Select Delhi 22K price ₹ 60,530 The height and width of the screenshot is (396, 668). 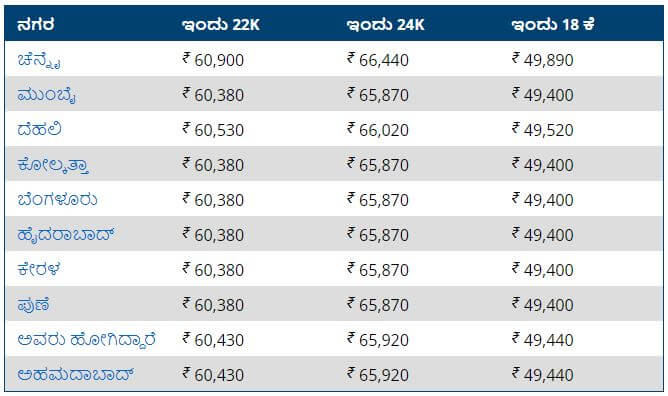(213, 129)
